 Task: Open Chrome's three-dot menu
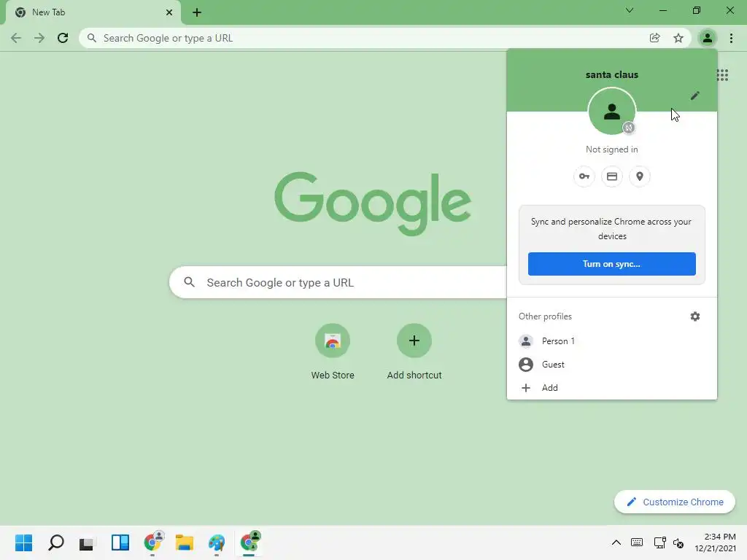(731, 38)
